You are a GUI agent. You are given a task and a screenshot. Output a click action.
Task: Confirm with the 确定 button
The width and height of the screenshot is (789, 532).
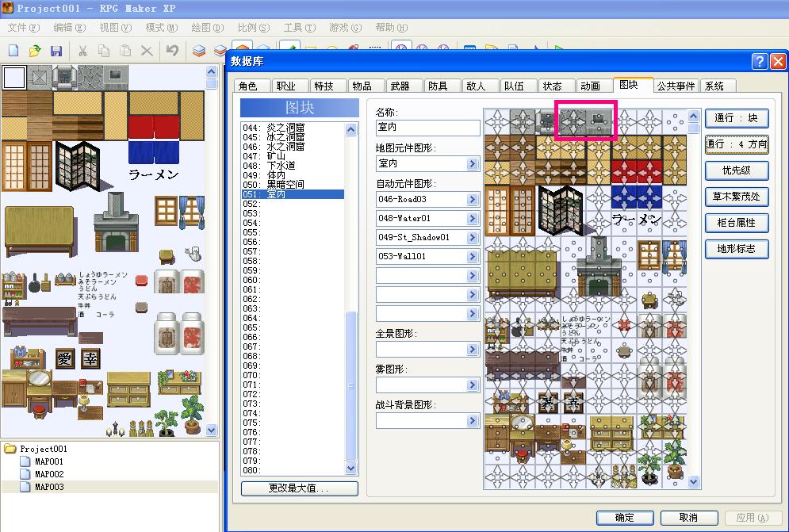tap(624, 518)
